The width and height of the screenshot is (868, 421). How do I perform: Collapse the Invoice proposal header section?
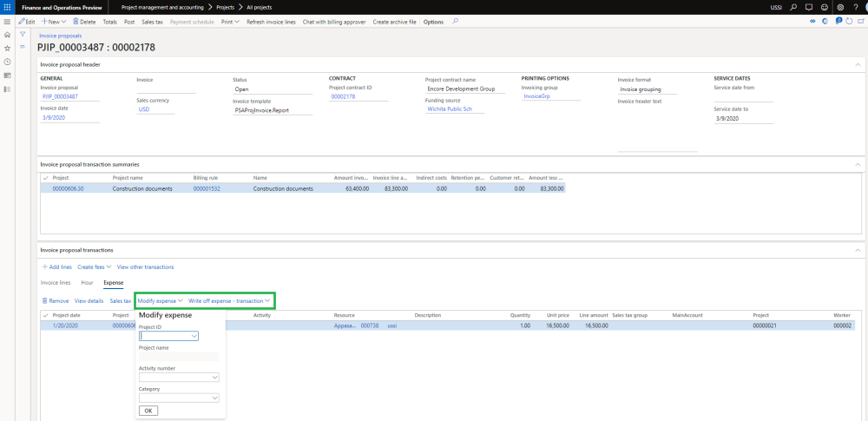click(x=858, y=64)
